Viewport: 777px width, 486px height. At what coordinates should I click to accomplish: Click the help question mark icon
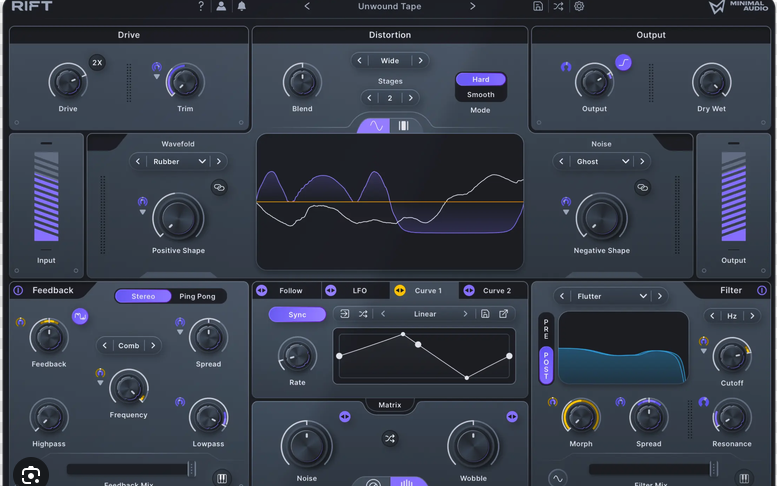coord(201,6)
